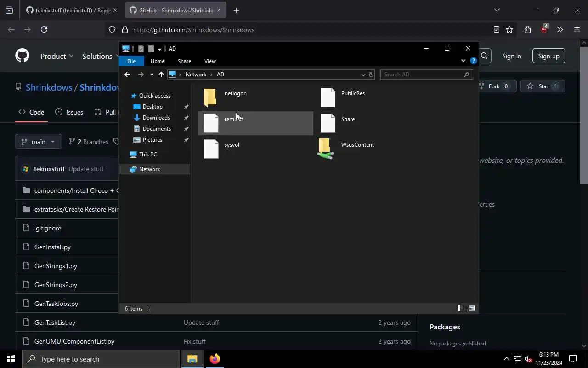
Task: Go up one level in Explorer
Action: [x=161, y=75]
